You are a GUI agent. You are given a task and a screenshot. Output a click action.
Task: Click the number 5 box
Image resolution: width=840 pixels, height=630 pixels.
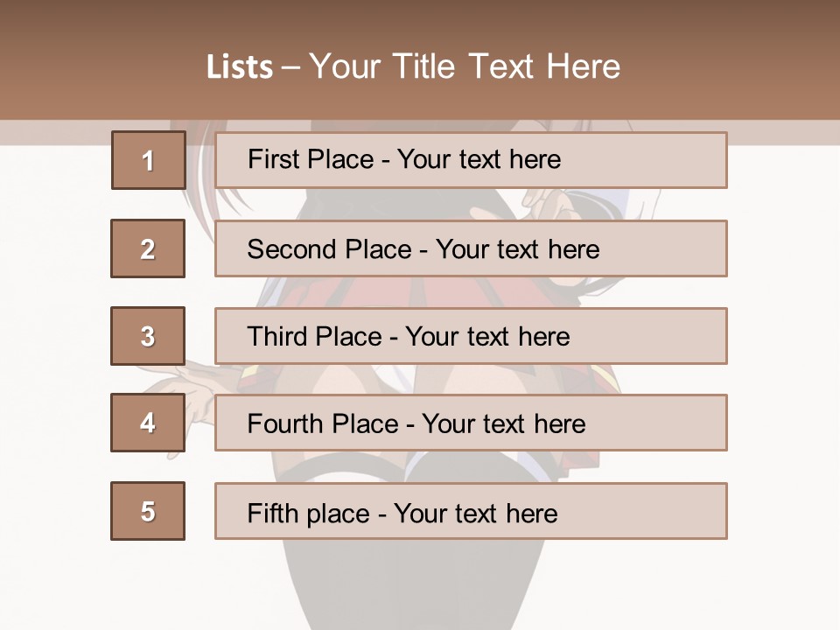point(148,511)
